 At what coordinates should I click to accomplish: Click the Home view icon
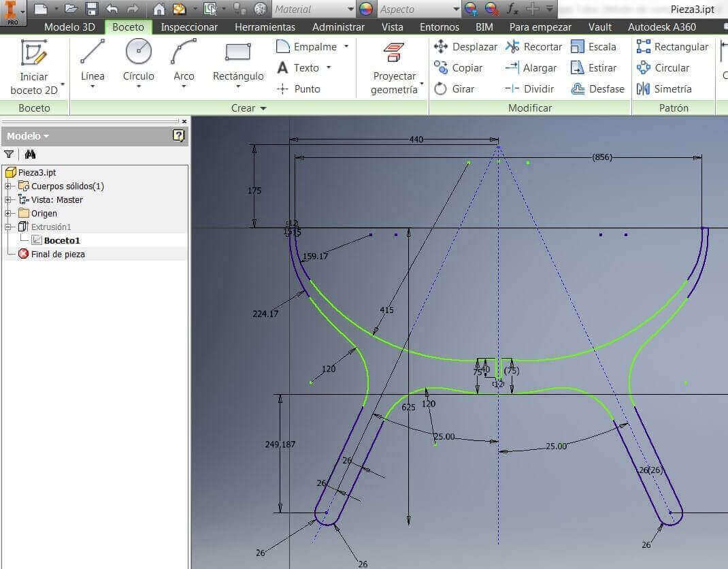click(x=159, y=9)
